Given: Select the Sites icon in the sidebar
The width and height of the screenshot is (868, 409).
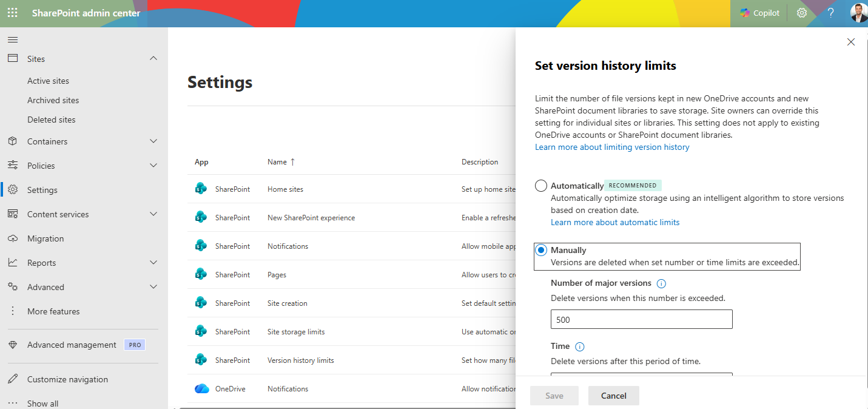Looking at the screenshot, I should (x=13, y=58).
